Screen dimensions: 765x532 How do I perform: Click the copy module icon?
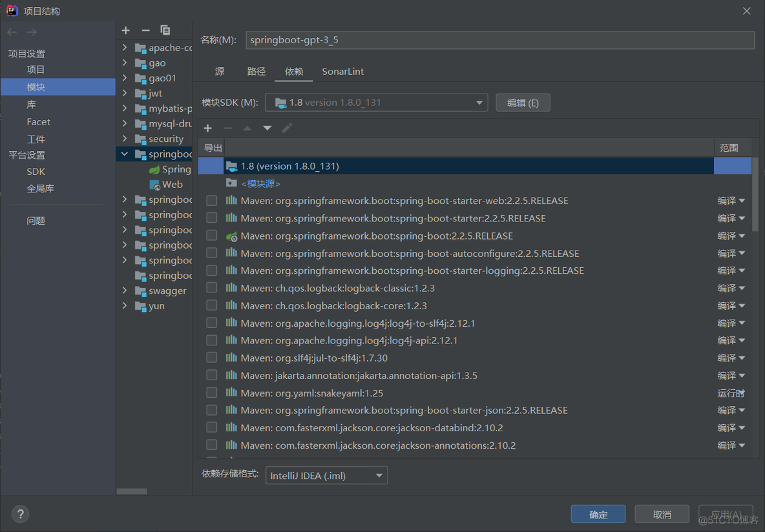point(165,30)
